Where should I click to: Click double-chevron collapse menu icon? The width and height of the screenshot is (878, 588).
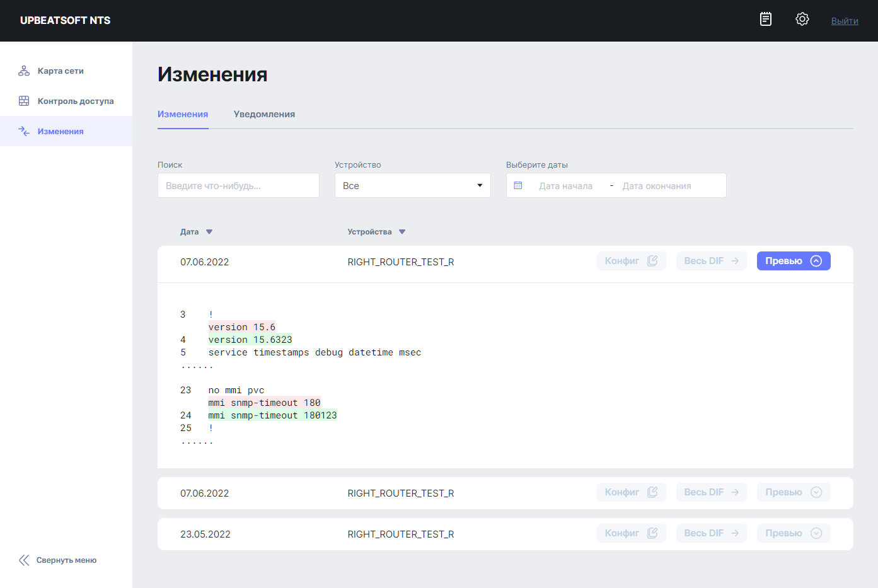pos(24,560)
